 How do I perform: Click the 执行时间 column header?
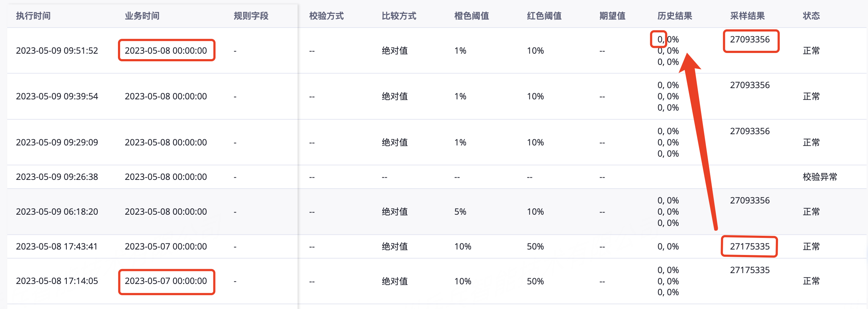tap(33, 16)
